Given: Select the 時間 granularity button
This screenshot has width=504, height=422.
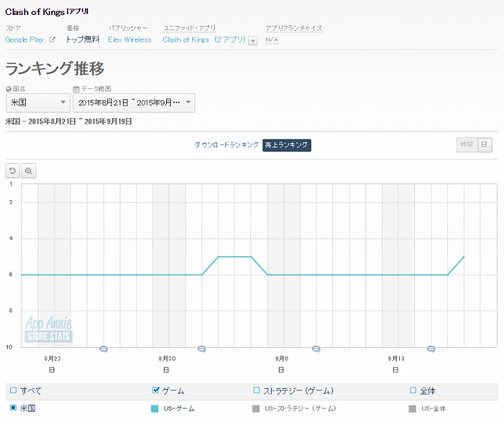Looking at the screenshot, I should click(x=467, y=145).
